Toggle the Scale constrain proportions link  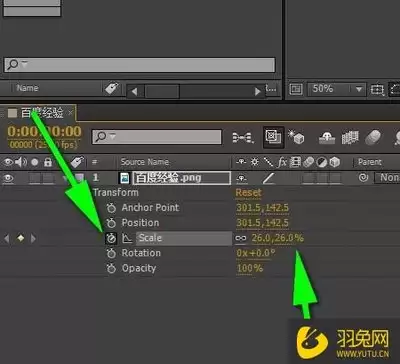pos(241,238)
